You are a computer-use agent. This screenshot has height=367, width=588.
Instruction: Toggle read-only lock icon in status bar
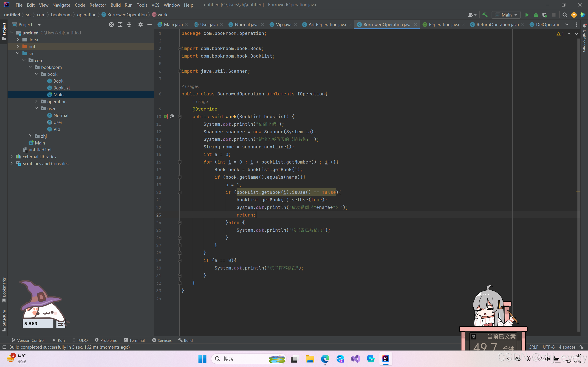tap(581, 347)
